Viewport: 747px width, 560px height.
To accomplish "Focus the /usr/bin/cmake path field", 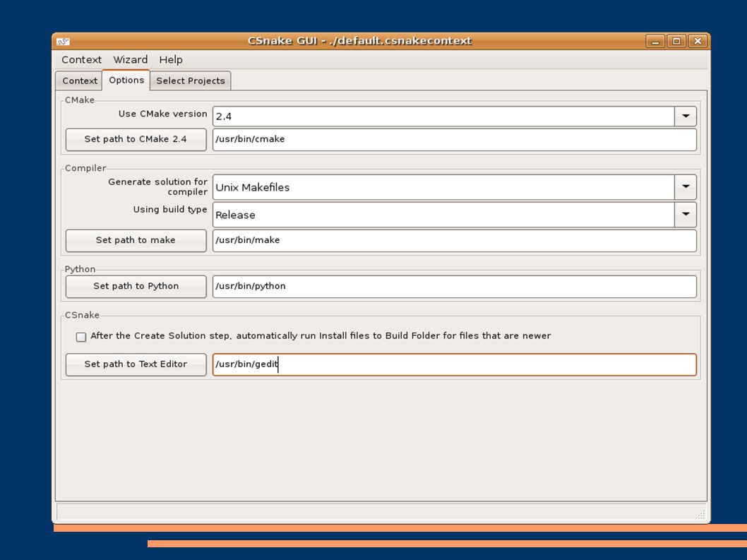I will (x=455, y=139).
